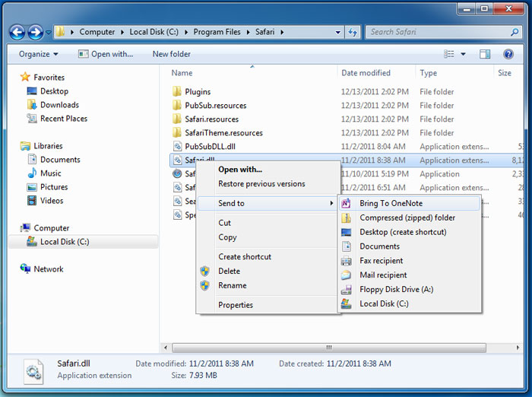Click the Safari application globe icon
The height and width of the screenshot is (397, 532).
(x=177, y=174)
